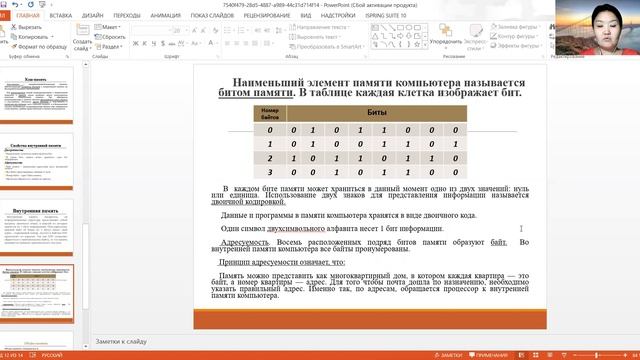Select the right arrow shape

coord(400,36)
